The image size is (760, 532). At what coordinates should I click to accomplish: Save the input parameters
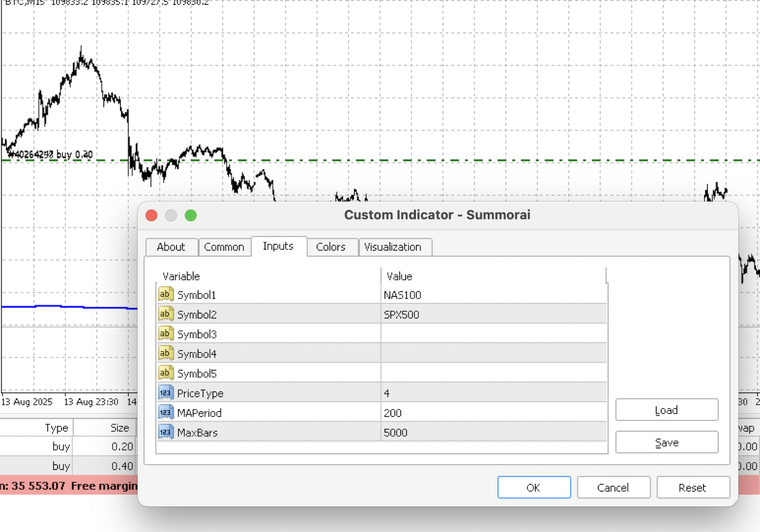(x=667, y=442)
